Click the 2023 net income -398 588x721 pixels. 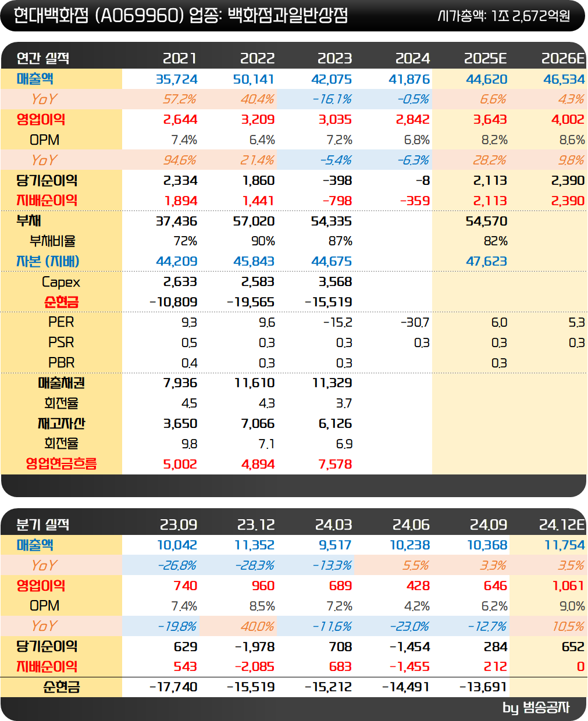[x=337, y=181]
